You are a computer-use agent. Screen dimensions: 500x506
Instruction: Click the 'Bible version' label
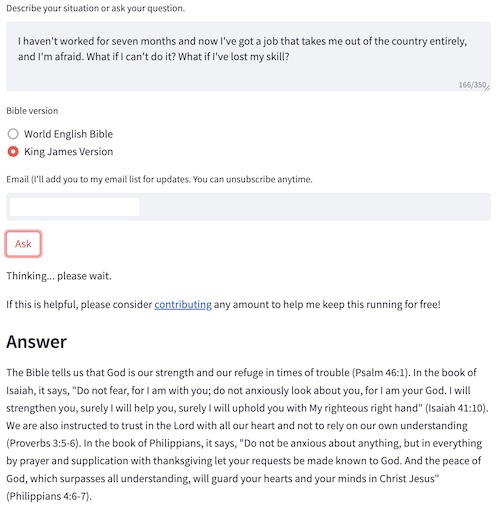tap(32, 111)
